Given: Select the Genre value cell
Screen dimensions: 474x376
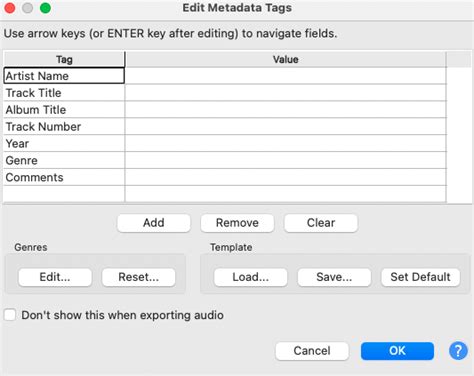Looking at the screenshot, I should pyautogui.click(x=286, y=160).
